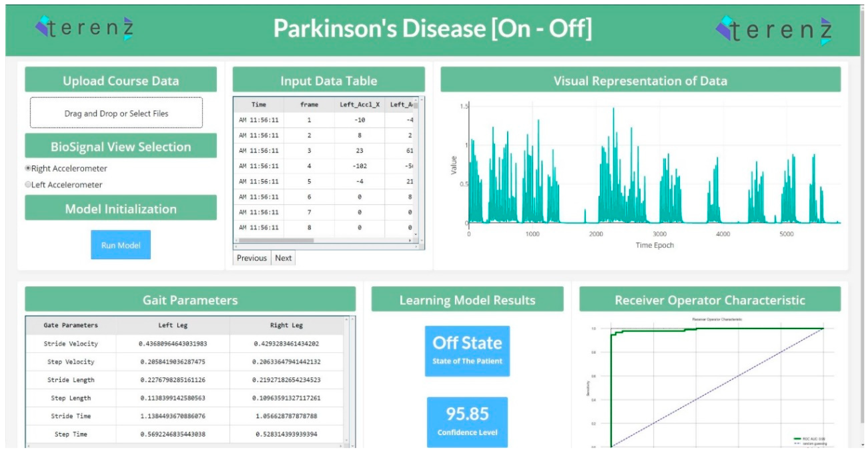Click input table's down scroll arrow
Screen dimensions: 868x457
(415, 234)
